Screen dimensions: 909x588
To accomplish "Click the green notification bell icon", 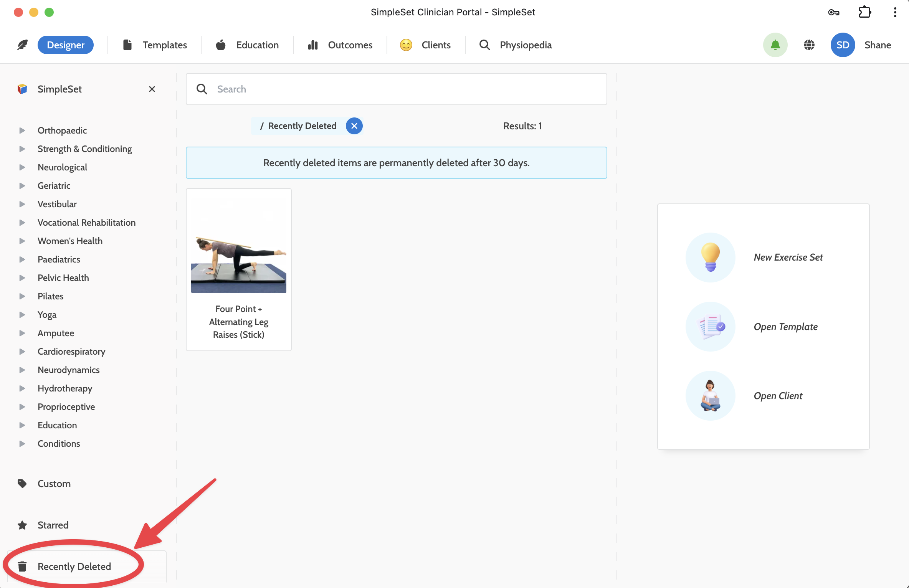I will point(775,45).
